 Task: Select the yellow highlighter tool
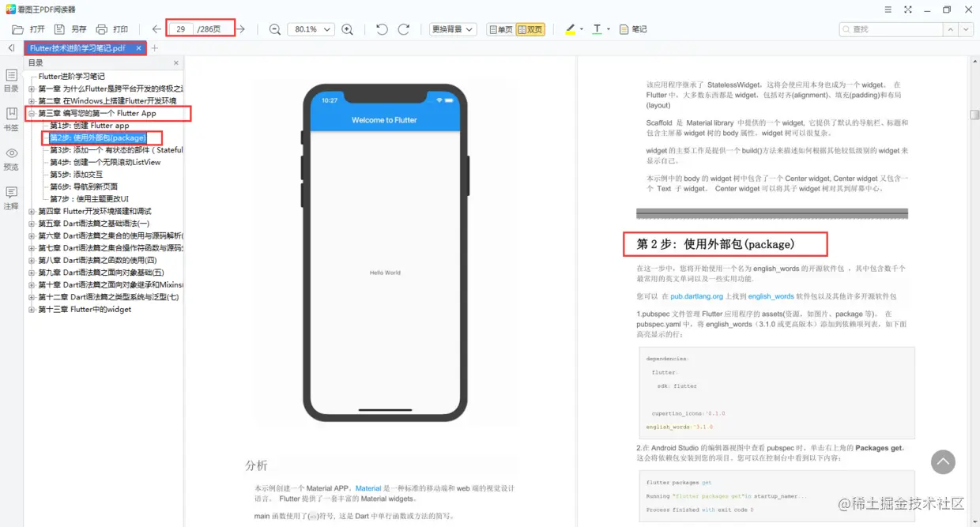(571, 29)
